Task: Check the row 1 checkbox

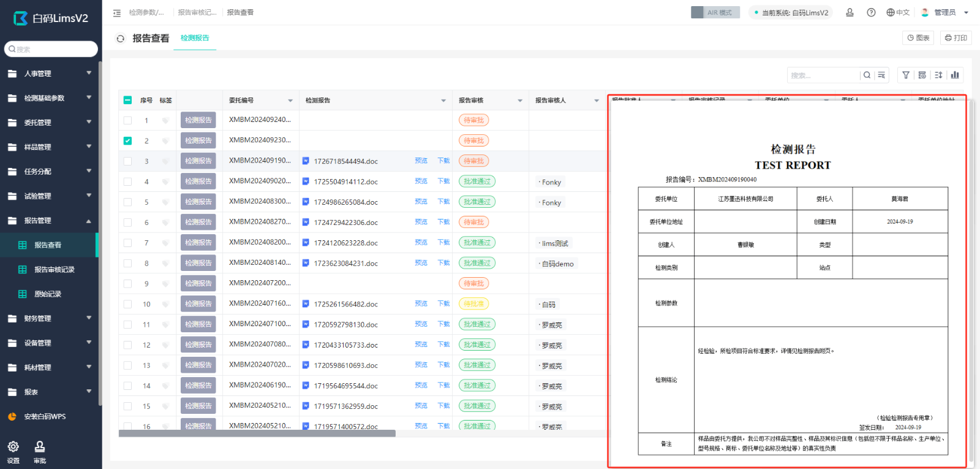Action: click(127, 120)
